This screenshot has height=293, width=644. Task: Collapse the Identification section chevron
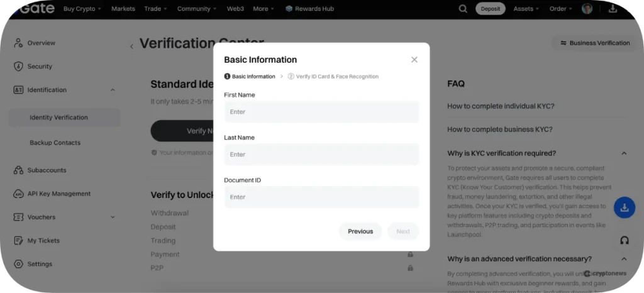point(113,90)
